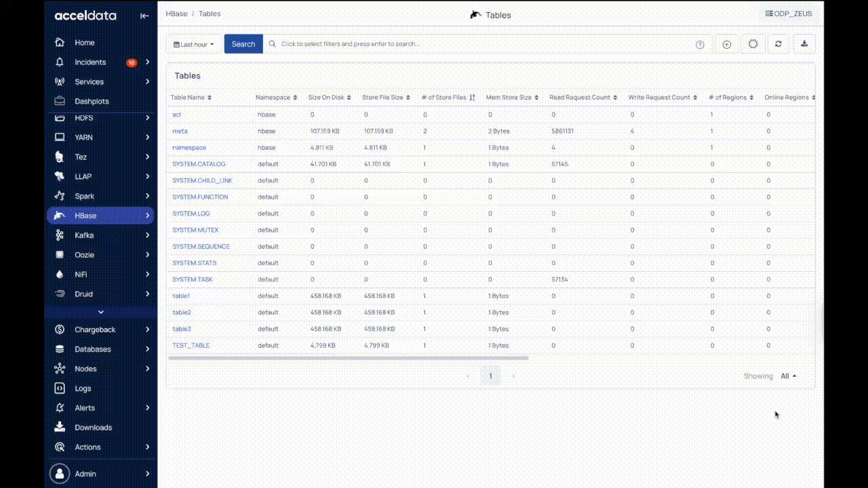The image size is (868, 488).
Task: Click the plus circle add filter icon
Action: pyautogui.click(x=727, y=44)
